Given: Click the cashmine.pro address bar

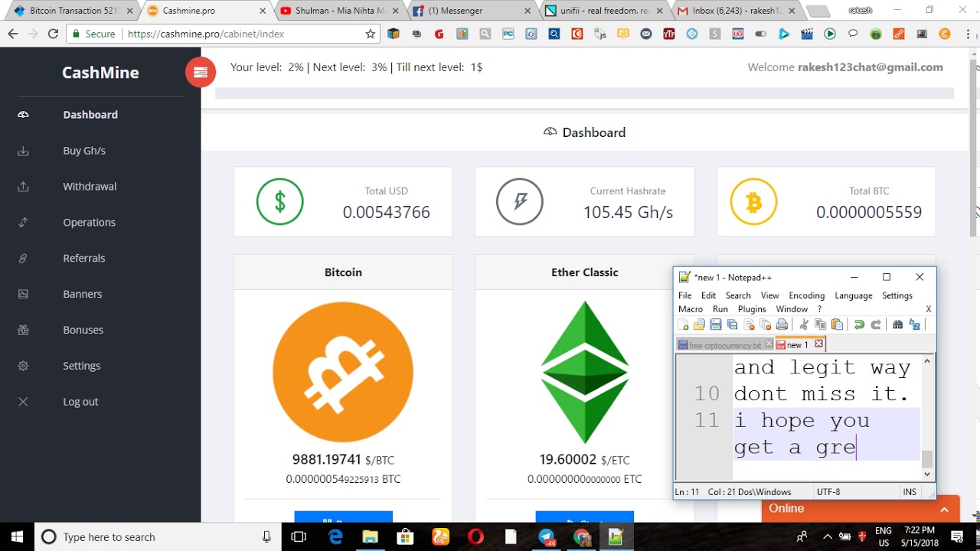Looking at the screenshot, I should click(222, 34).
